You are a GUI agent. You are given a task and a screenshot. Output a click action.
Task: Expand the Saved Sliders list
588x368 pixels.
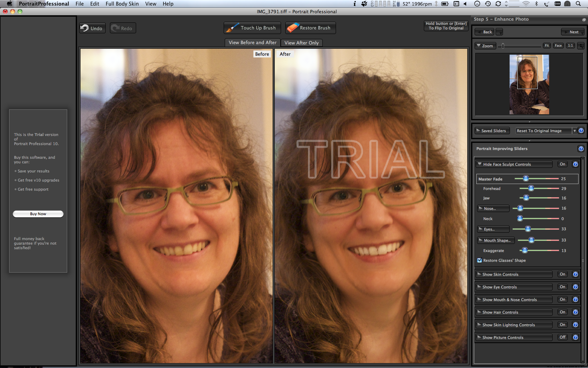(492, 131)
